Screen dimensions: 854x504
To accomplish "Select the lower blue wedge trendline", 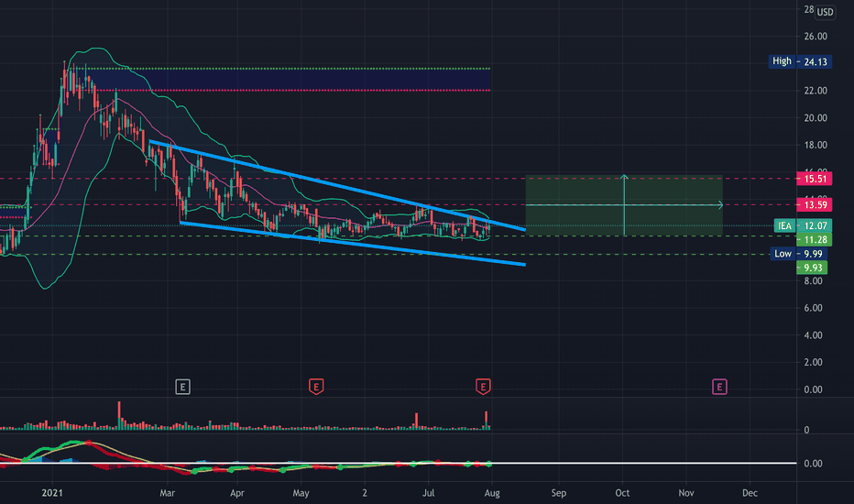I will coord(353,244).
